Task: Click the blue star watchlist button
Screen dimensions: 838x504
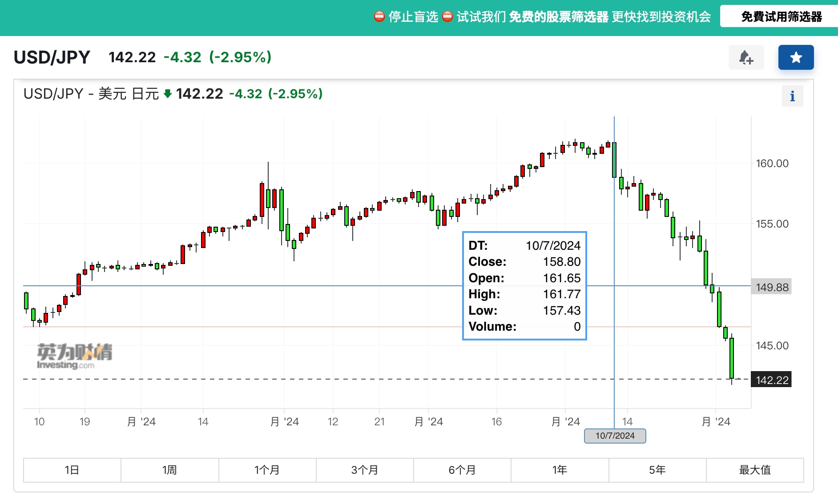Action: coord(796,57)
